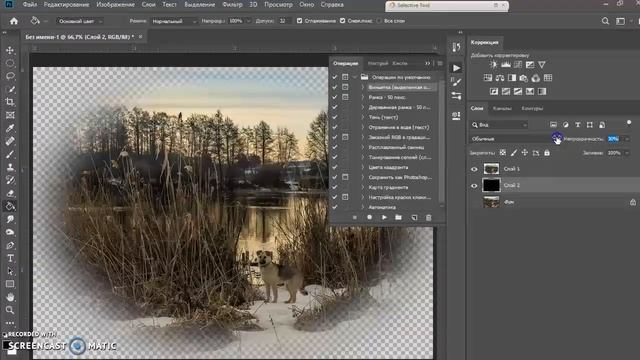Add a Color Balance adjustment
This screenshot has height=360, width=640.
pos(500,78)
